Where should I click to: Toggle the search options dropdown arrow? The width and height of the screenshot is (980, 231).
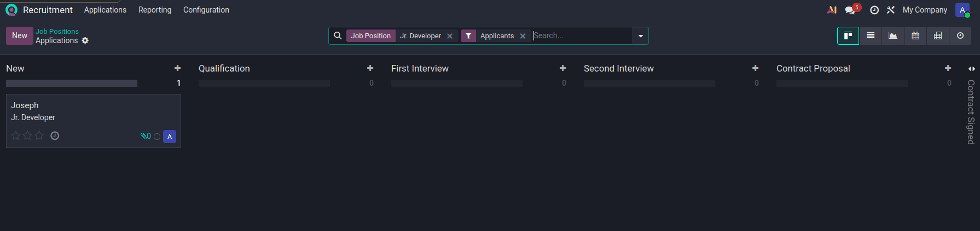(640, 36)
